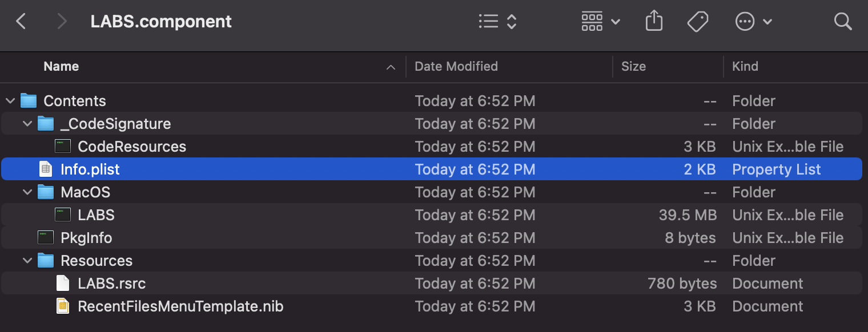Sort by the Kind column header

tap(745, 66)
